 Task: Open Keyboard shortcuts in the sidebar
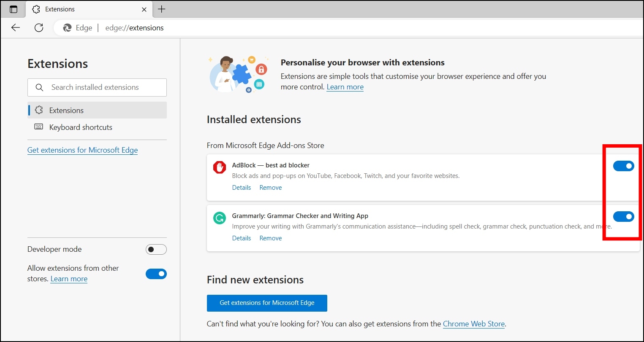point(97,127)
